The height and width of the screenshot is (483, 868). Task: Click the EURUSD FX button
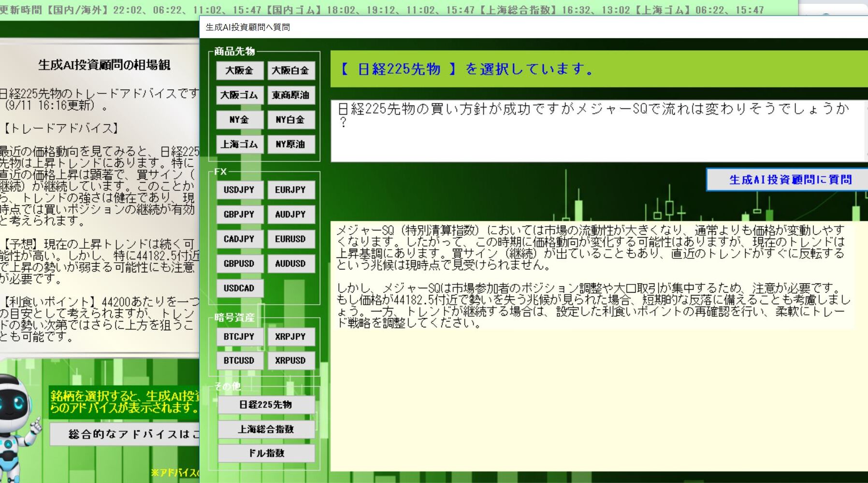click(x=291, y=239)
